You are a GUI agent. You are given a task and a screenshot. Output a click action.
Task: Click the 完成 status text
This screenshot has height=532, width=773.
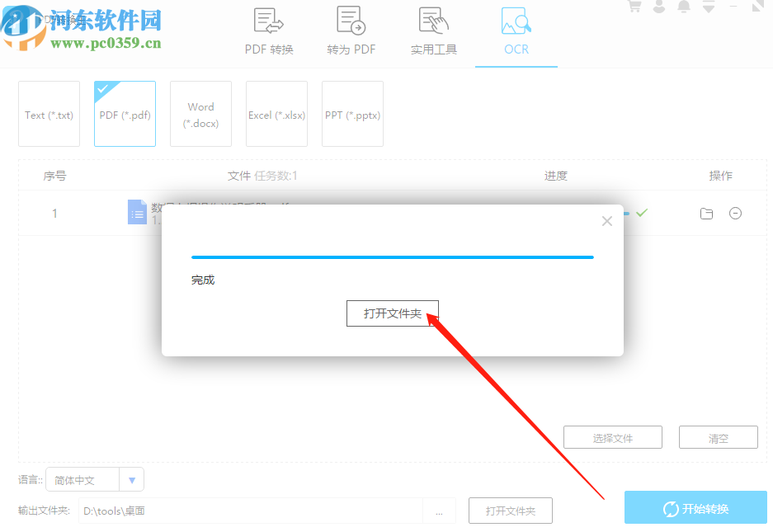click(203, 280)
